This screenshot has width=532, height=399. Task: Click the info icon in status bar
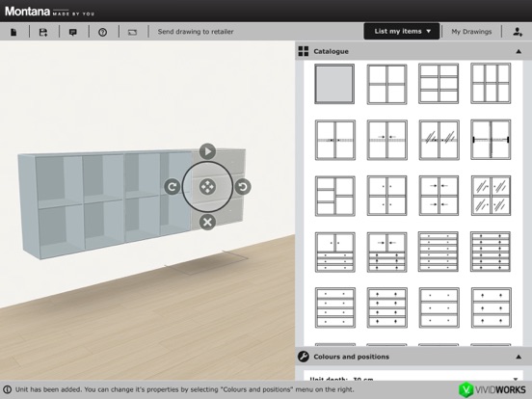7,389
